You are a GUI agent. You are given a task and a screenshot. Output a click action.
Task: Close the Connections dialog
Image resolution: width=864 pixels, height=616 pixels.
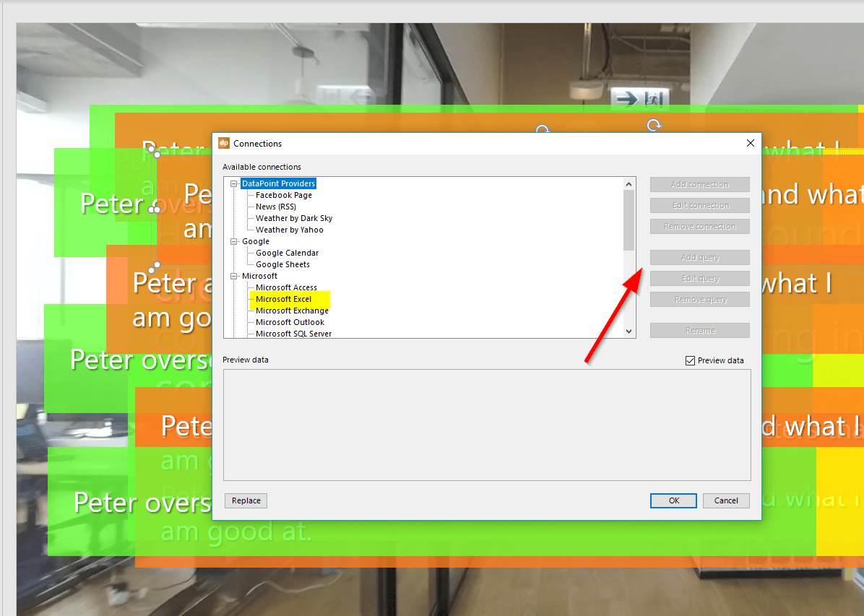tap(750, 143)
